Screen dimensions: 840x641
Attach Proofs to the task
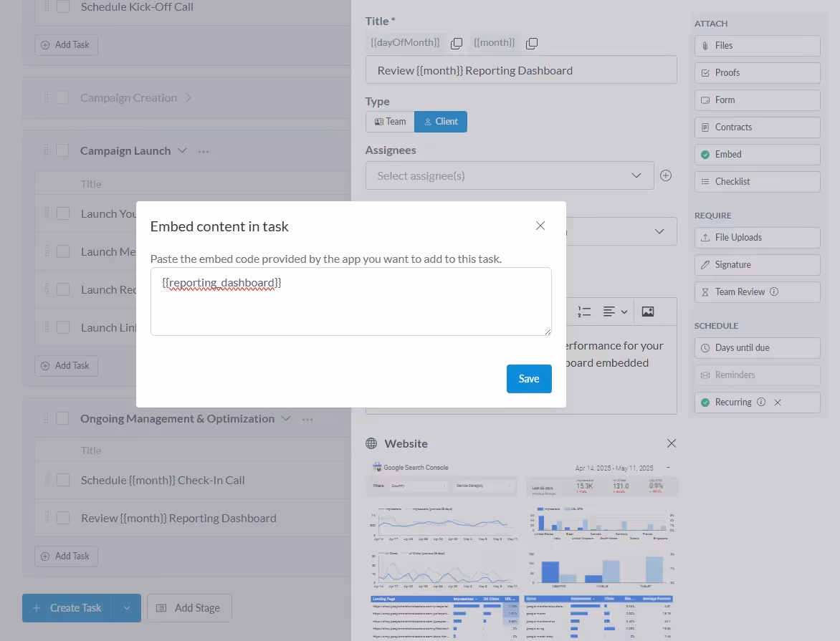[757, 73]
